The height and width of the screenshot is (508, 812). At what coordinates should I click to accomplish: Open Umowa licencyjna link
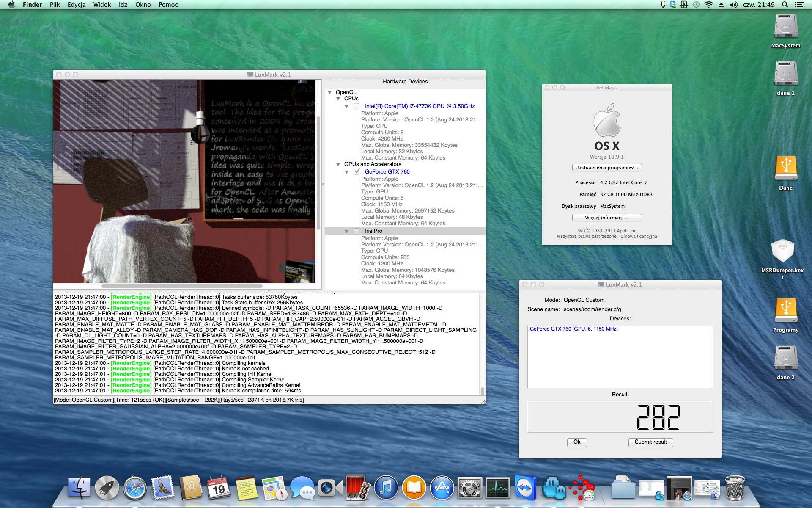click(x=639, y=237)
